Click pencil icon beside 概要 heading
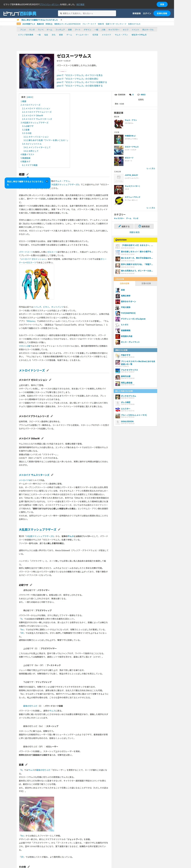 [28, 175]
